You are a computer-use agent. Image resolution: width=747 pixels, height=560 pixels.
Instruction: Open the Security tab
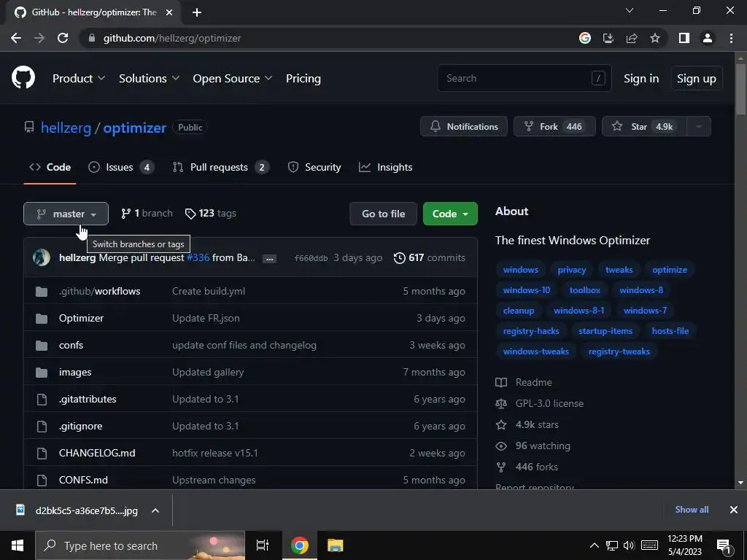[x=314, y=167]
